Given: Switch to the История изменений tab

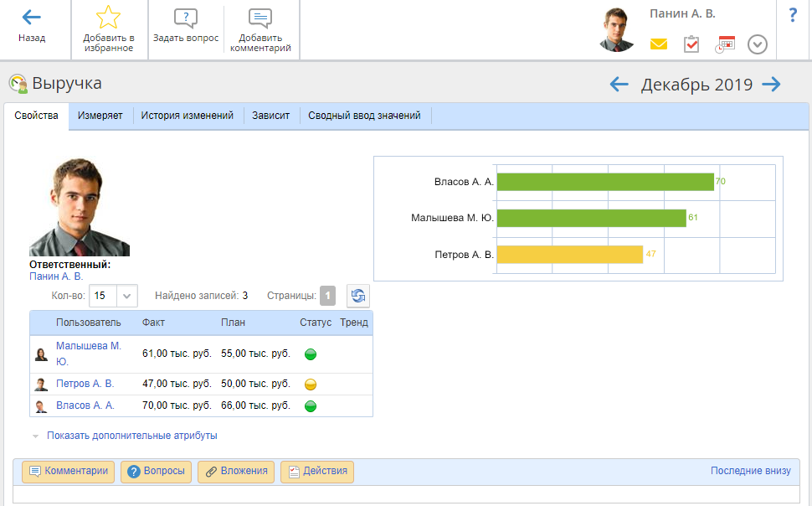Looking at the screenshot, I should coord(187,116).
